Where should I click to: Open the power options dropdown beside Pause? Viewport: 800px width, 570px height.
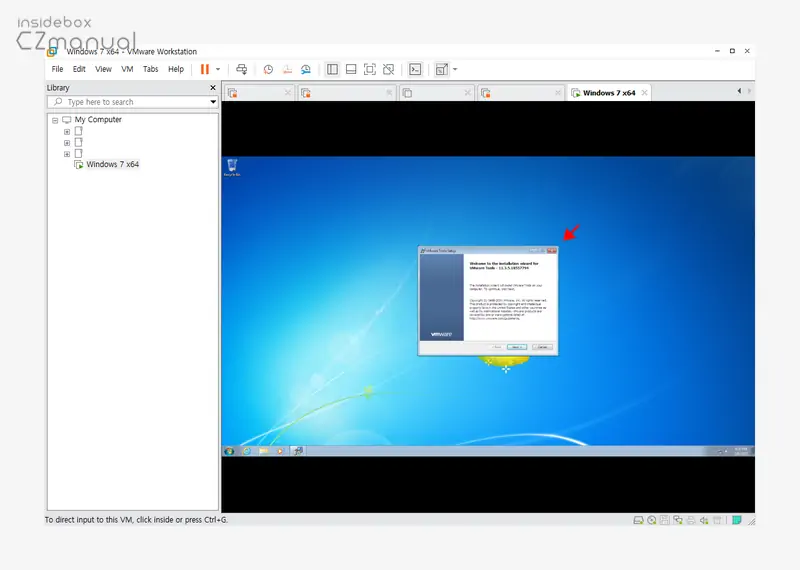click(x=218, y=69)
